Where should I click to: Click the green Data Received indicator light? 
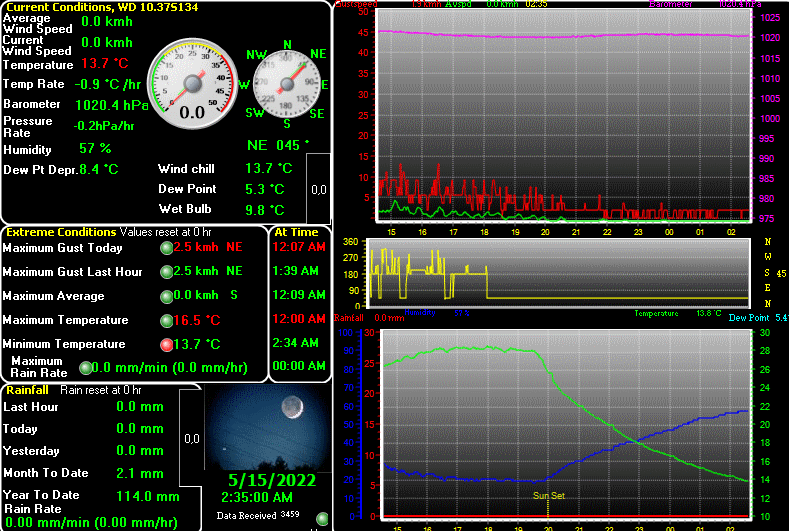click(x=322, y=518)
